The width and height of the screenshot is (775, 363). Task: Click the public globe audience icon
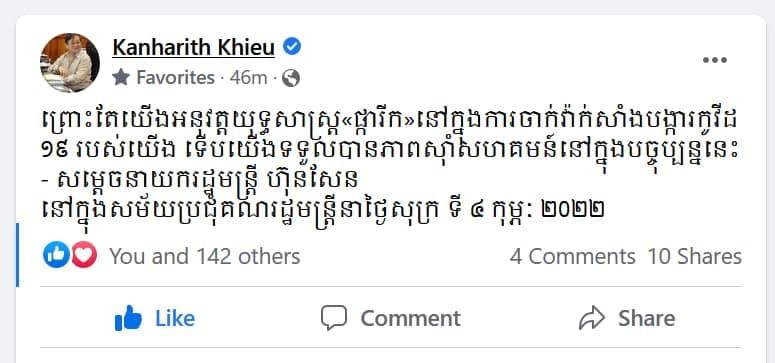point(291,78)
